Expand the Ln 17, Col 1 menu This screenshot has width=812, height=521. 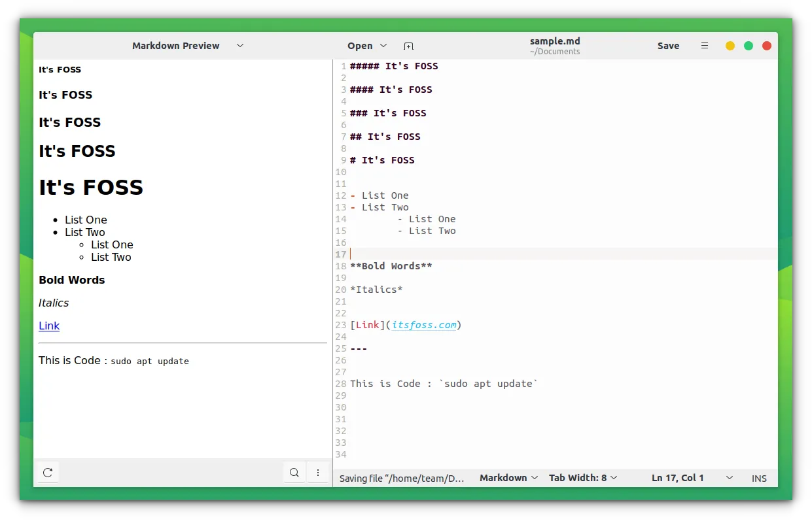(729, 478)
